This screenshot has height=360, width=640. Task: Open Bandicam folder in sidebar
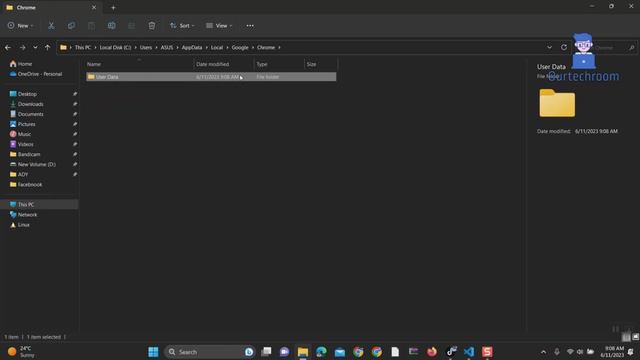(25, 154)
